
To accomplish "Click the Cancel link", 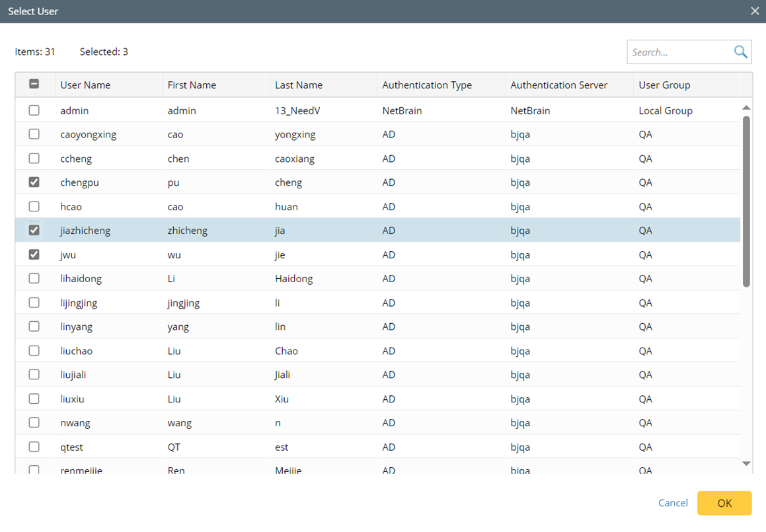I will pyautogui.click(x=673, y=503).
